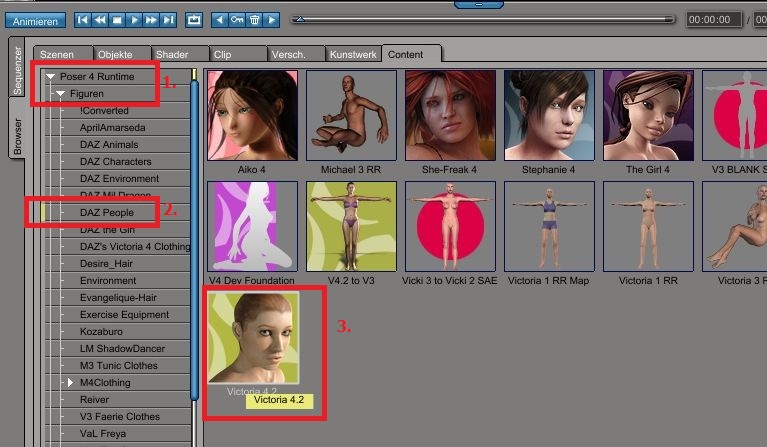The width and height of the screenshot is (767, 447).
Task: Collapse the Poser 4 Runtime tree node
Action: click(50, 77)
